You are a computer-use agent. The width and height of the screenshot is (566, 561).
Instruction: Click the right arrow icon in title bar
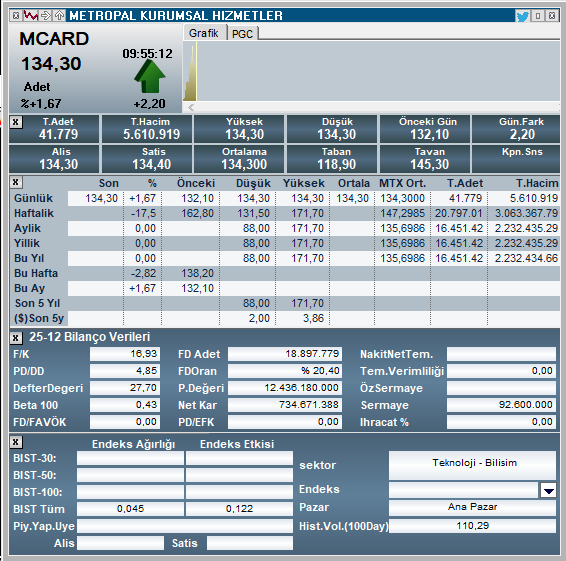click(x=45, y=16)
